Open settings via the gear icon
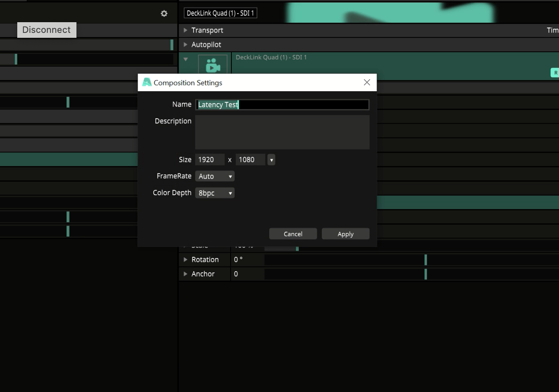Image resolution: width=559 pixels, height=392 pixels. pos(164,14)
